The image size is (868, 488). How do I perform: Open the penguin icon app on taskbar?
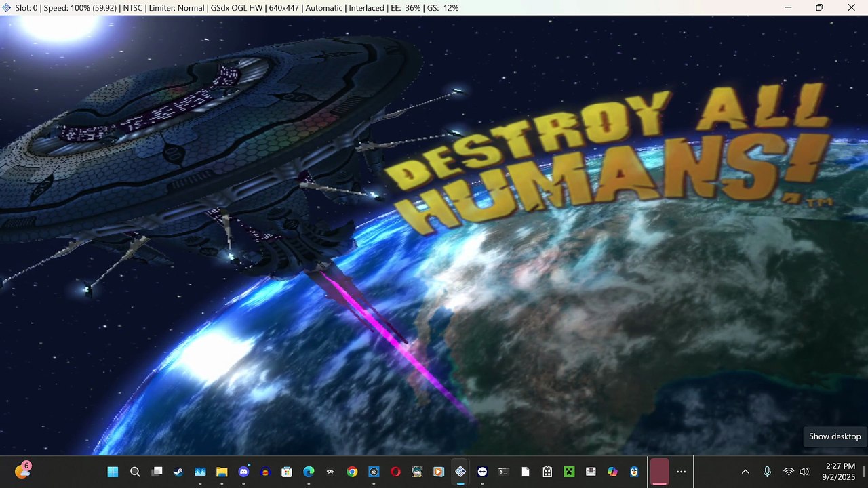click(x=634, y=472)
